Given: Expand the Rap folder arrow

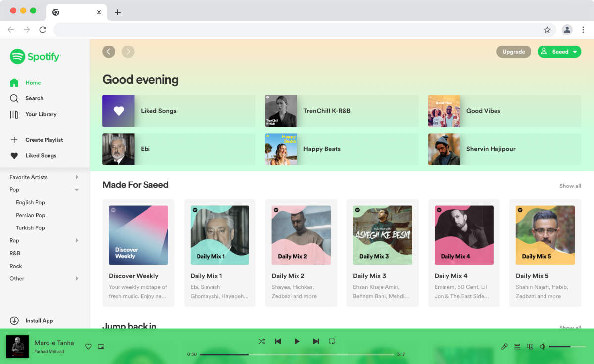Looking at the screenshot, I should click(77, 241).
